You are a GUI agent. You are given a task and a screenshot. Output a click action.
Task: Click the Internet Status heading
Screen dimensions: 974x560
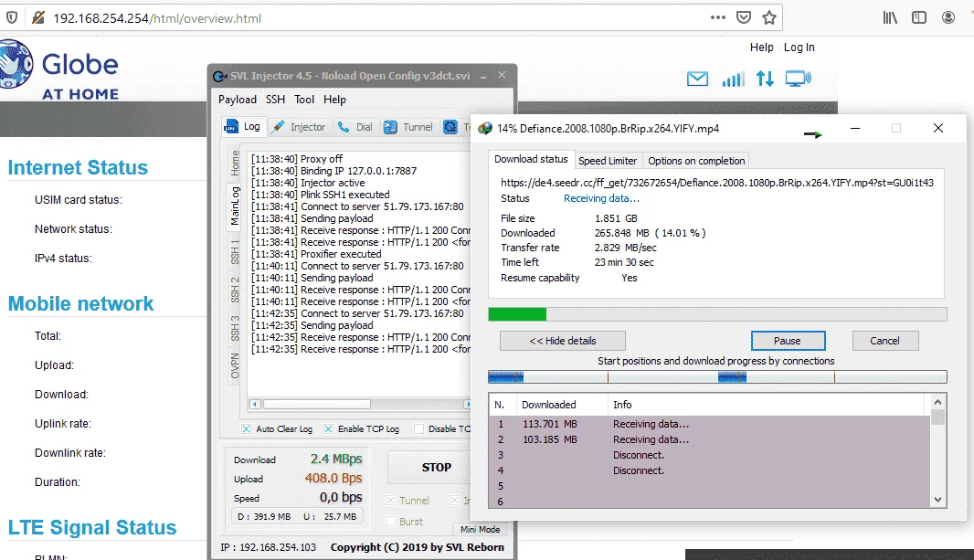[78, 167]
